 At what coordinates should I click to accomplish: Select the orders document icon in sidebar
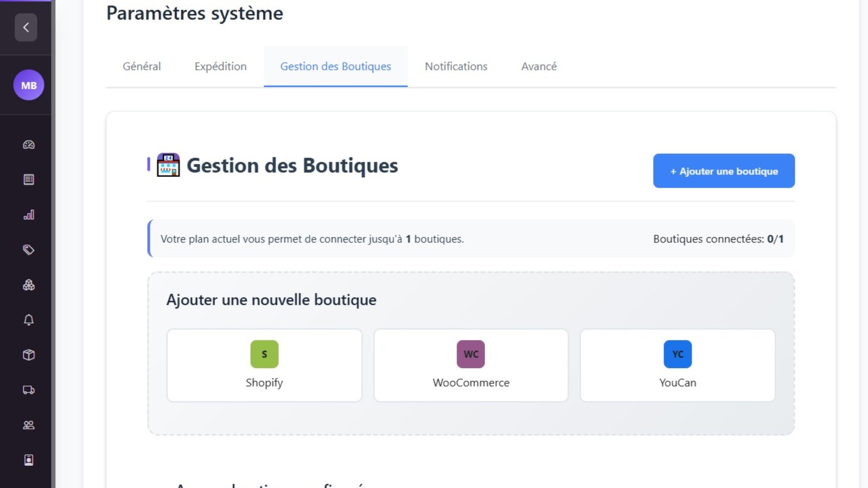click(28, 179)
